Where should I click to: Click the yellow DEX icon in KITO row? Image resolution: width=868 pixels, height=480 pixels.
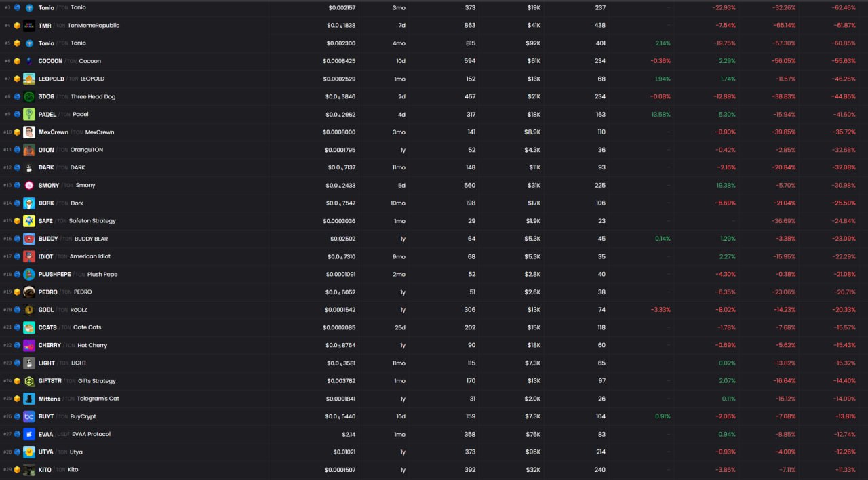click(x=18, y=470)
